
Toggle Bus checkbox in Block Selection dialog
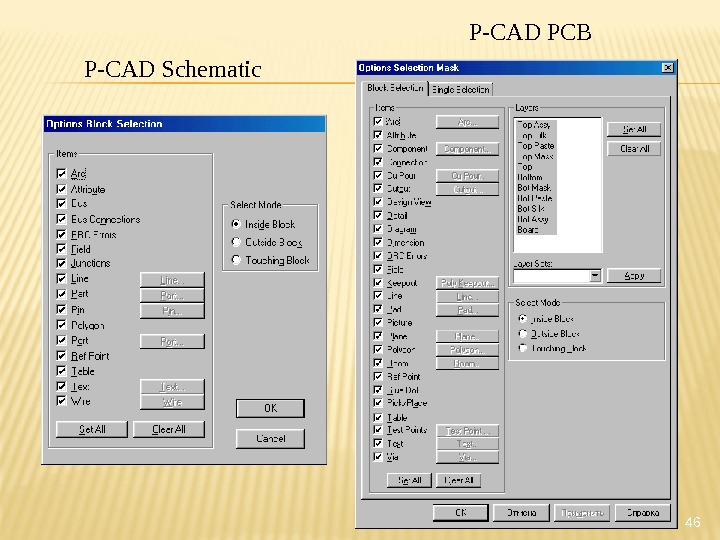[61, 203]
